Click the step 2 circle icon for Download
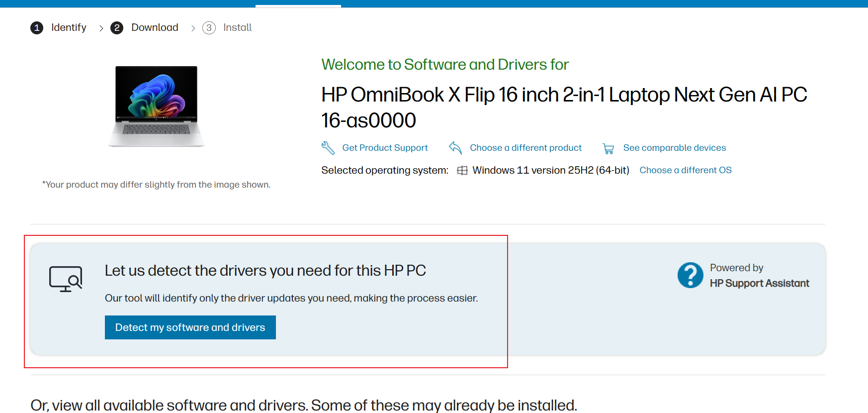The image size is (868, 413). pos(117,28)
